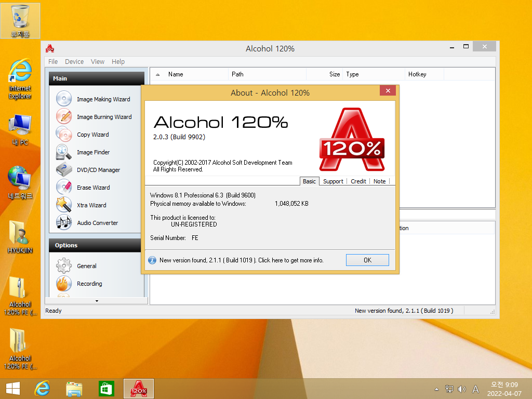Start the Copy Wizard disc icon
Viewport: 532px width, 399px height.
pyautogui.click(x=64, y=134)
